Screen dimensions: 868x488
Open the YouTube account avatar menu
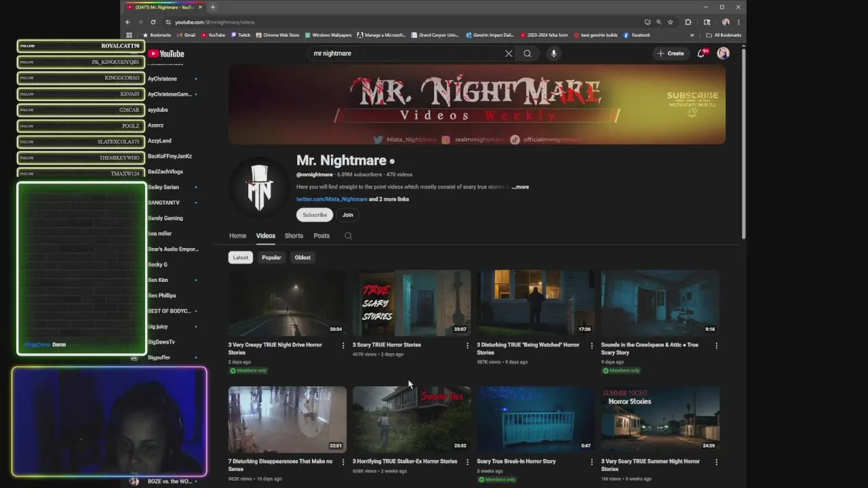pos(724,54)
